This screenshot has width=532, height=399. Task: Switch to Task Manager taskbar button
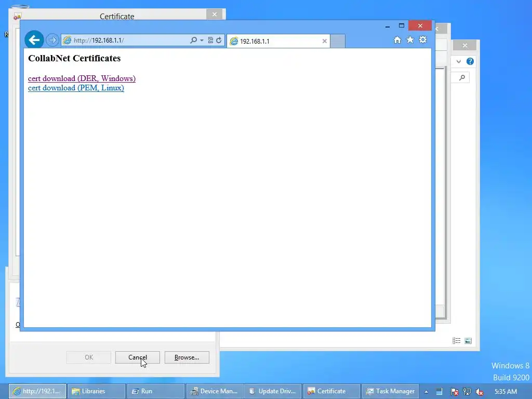pos(391,391)
